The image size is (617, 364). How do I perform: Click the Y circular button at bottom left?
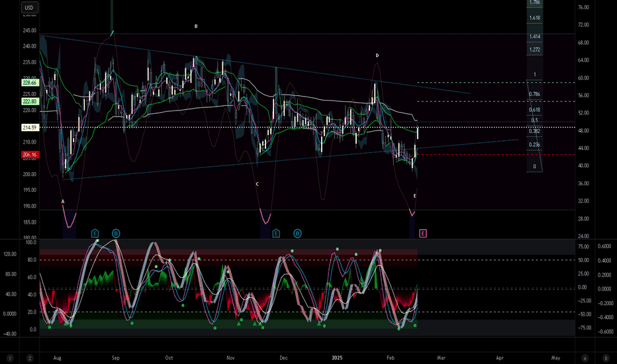[x=10, y=358]
